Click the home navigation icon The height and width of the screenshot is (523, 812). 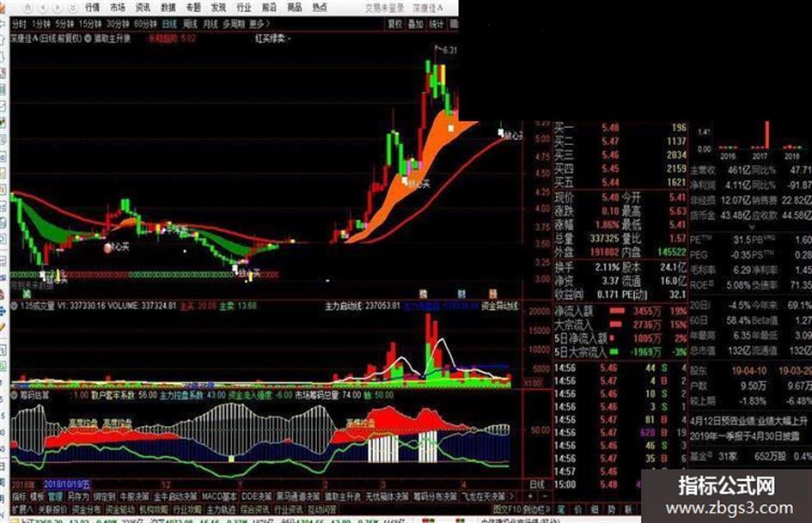click(x=28, y=8)
